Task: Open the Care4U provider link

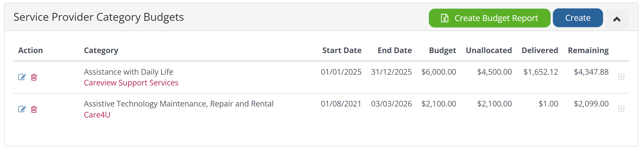Action: pyautogui.click(x=97, y=115)
